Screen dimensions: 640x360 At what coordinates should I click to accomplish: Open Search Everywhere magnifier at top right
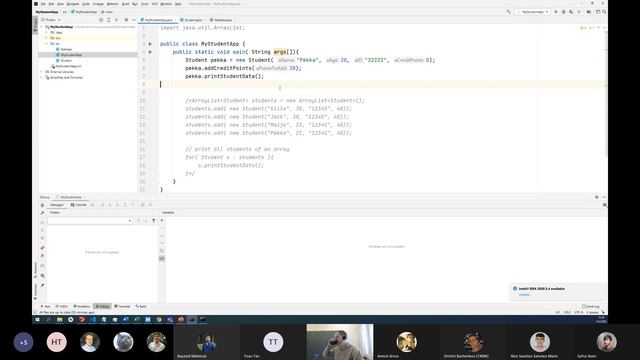pos(604,12)
